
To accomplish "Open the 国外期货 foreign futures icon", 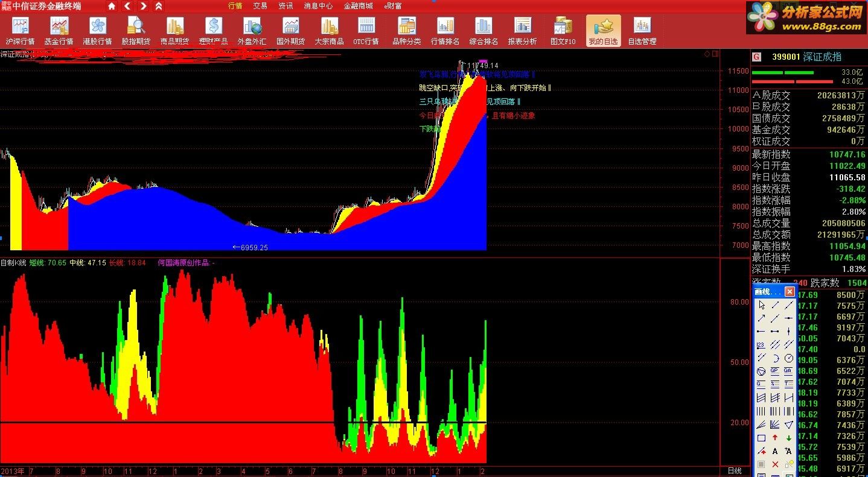I will [290, 31].
